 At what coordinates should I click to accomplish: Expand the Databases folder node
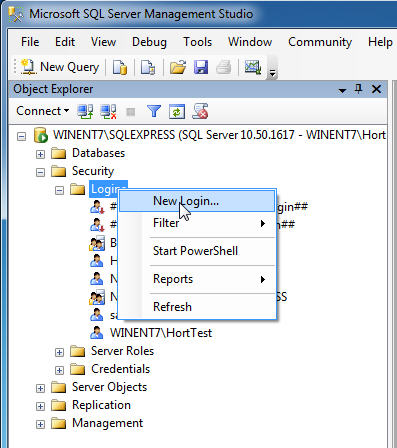40,154
